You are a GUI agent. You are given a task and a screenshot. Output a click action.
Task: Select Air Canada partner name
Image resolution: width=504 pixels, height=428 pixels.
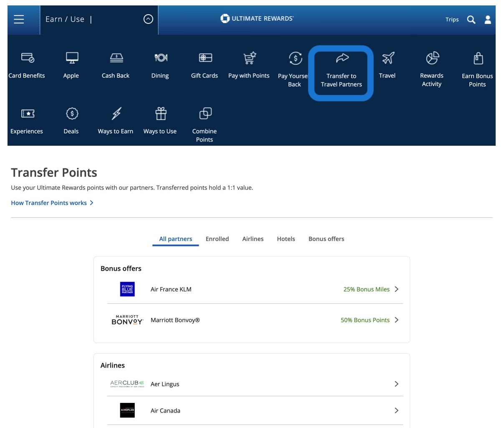pyautogui.click(x=165, y=411)
